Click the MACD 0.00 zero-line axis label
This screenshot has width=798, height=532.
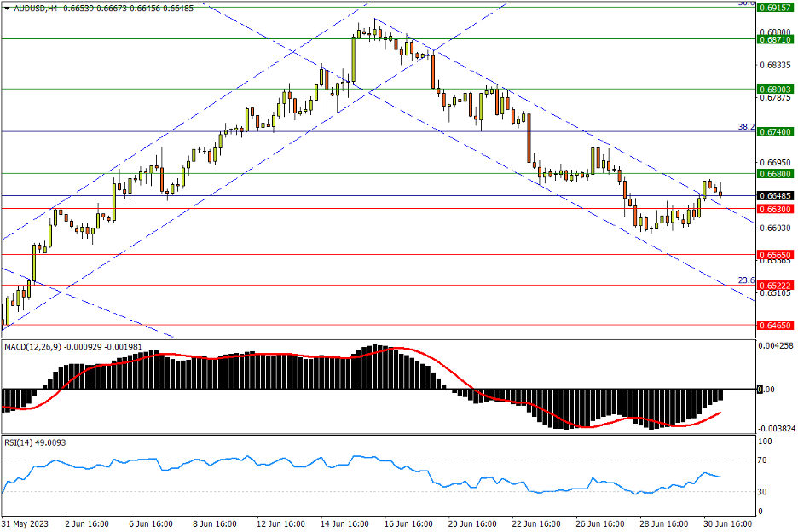(766, 390)
